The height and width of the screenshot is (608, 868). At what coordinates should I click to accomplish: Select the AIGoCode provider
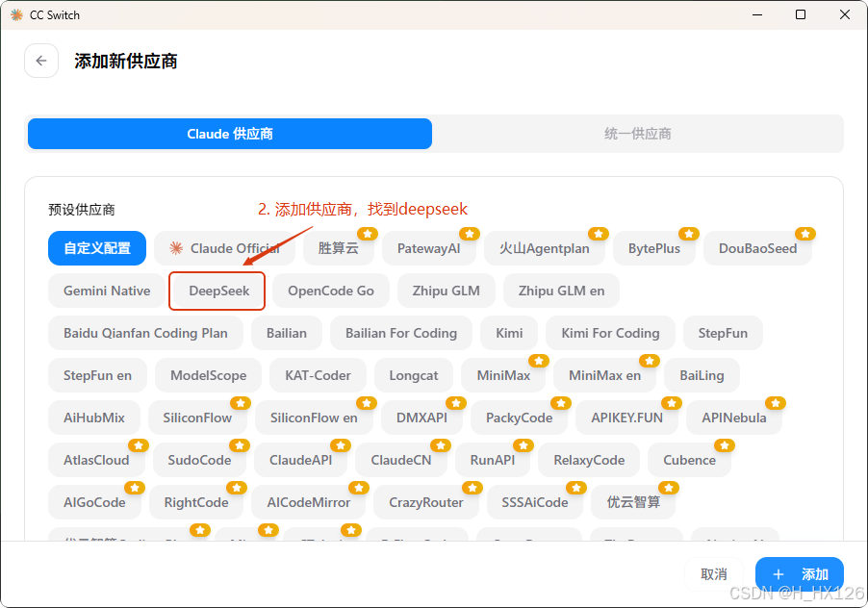[94, 502]
